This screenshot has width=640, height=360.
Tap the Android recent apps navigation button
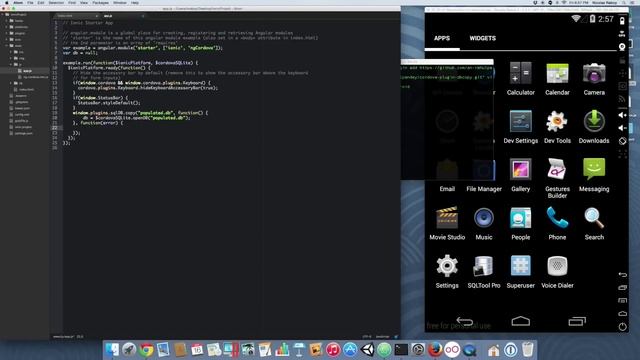click(x=577, y=321)
